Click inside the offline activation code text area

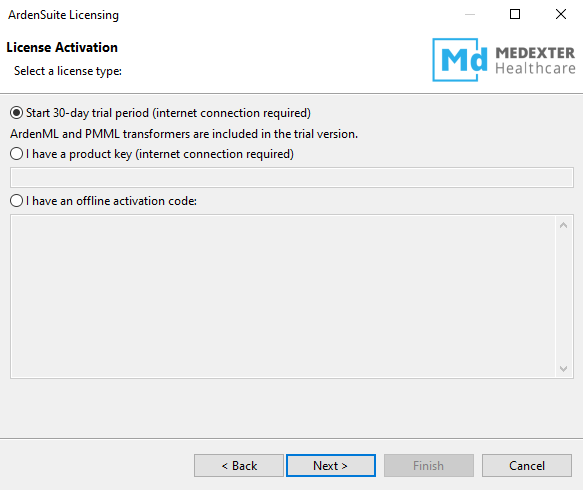[x=283, y=296]
